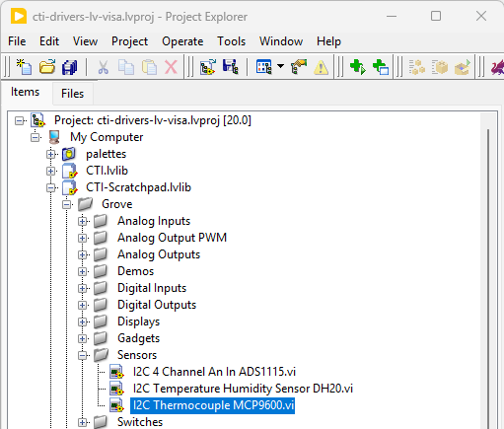504x429 pixels.
Task: Click the Filter Views toolbar icon
Action: pos(264,67)
